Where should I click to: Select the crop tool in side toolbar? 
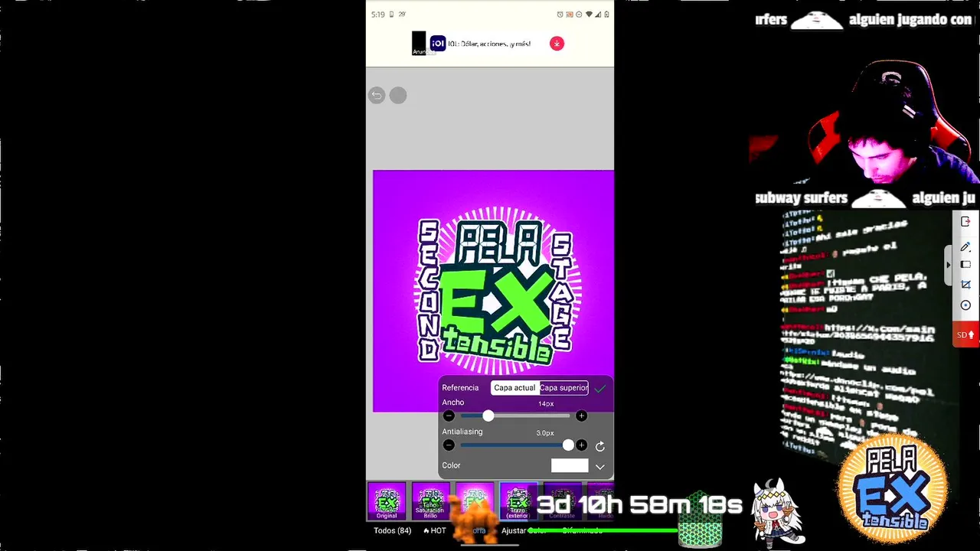coord(965,285)
